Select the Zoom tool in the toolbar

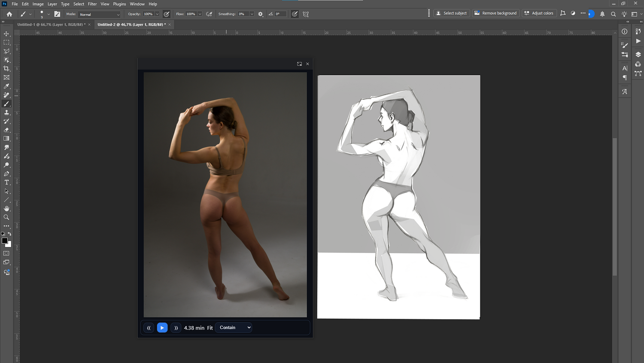click(x=6, y=217)
